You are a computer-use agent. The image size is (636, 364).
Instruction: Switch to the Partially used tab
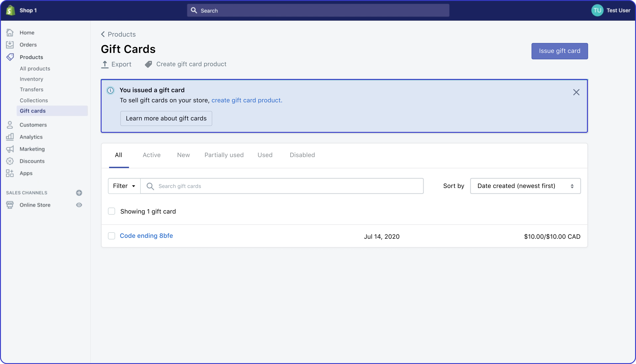[224, 155]
